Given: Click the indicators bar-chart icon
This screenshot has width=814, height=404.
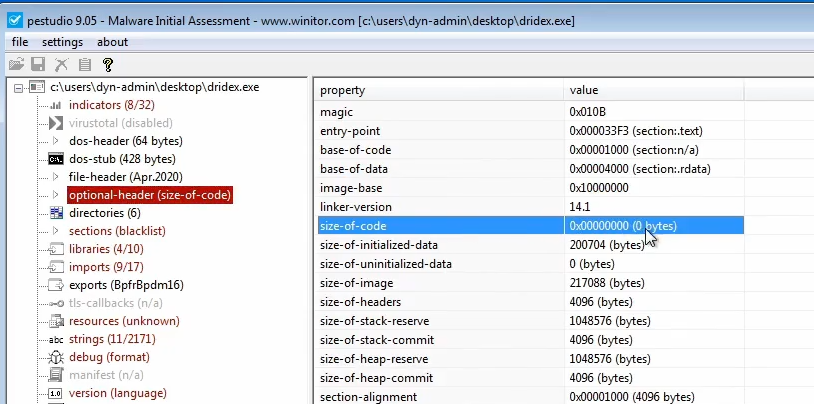Looking at the screenshot, I should click(56, 105).
